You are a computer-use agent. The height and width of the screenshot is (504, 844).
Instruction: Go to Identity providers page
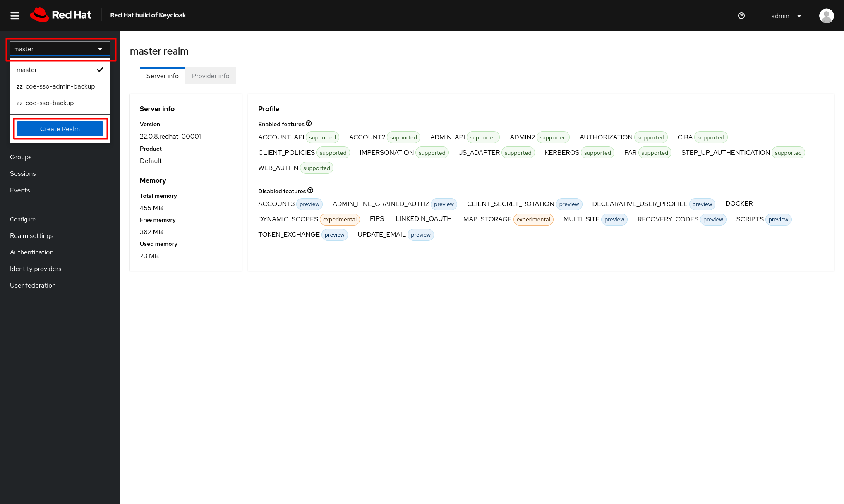click(36, 269)
